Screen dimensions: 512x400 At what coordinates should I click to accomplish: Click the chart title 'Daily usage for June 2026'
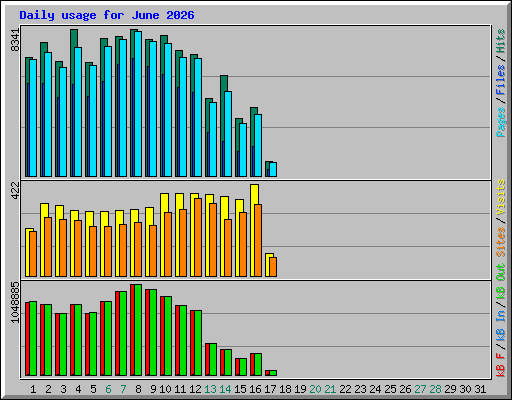(107, 15)
